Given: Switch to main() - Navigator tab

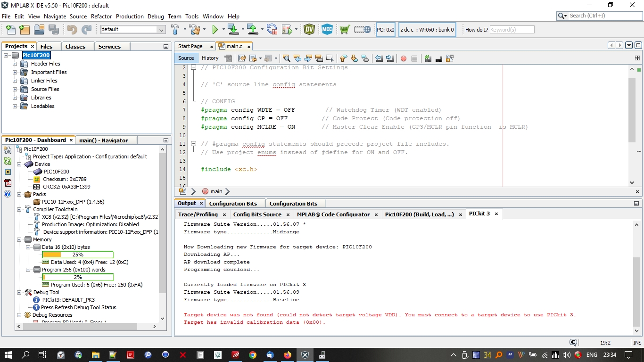Looking at the screenshot, I should click(103, 140).
